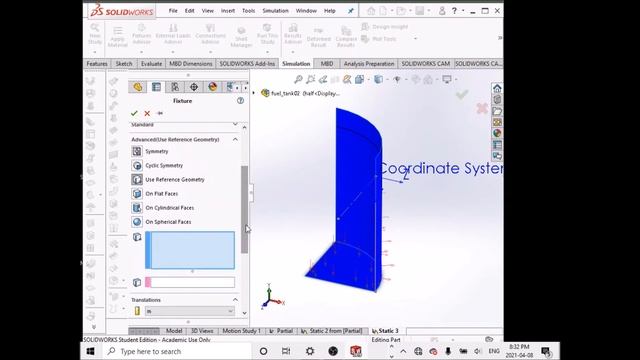Open the DisplayManager color wheel tab
640x360 pixels.
(213, 87)
